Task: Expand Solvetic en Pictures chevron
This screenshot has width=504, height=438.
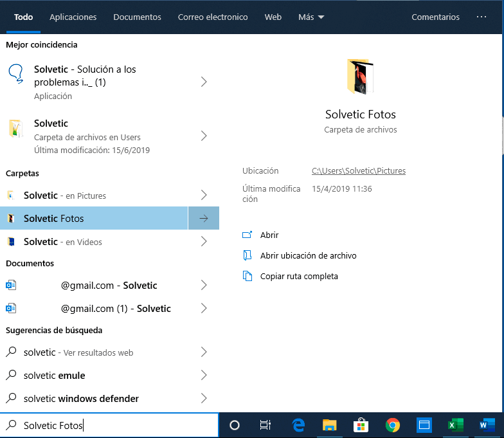Action: (x=204, y=195)
